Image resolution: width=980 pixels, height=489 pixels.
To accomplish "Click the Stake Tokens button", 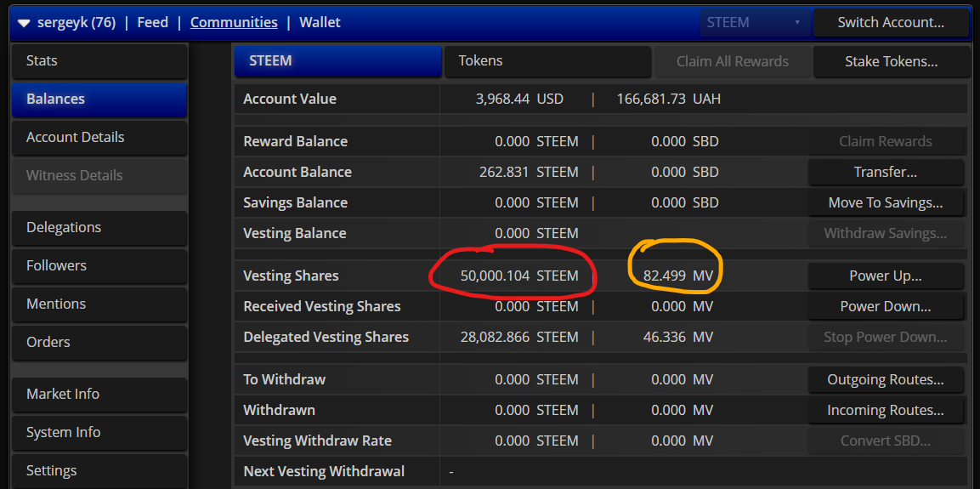I will click(892, 62).
